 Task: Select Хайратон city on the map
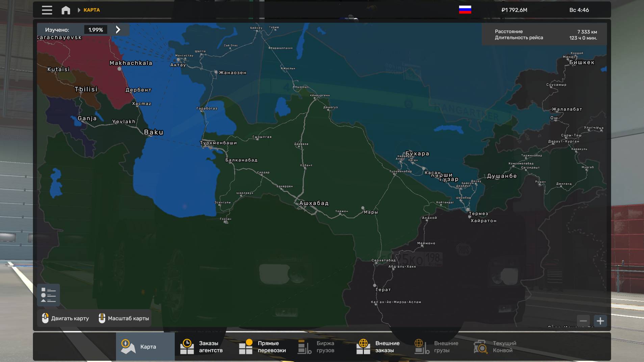tap(484, 221)
